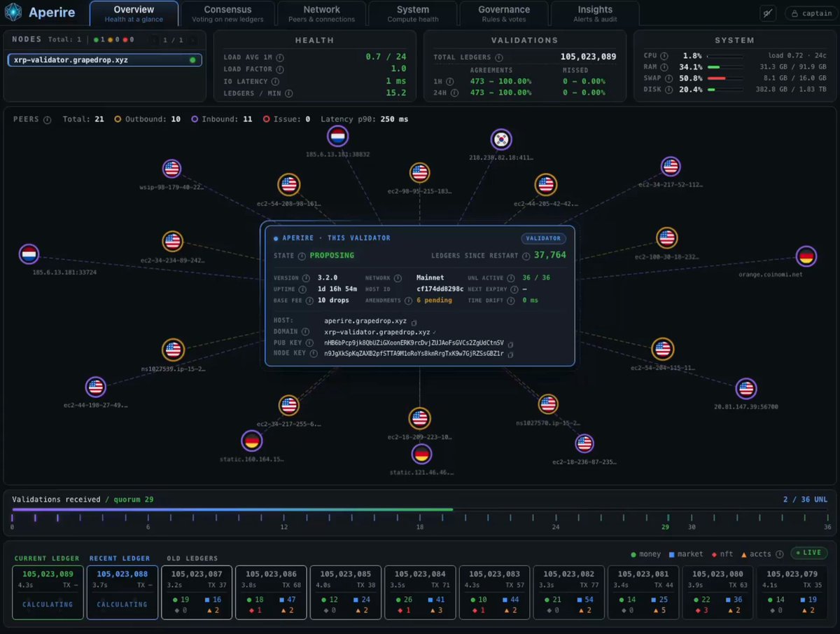Show info for CPU usage
This screenshot has width=840, height=634.
664,55
